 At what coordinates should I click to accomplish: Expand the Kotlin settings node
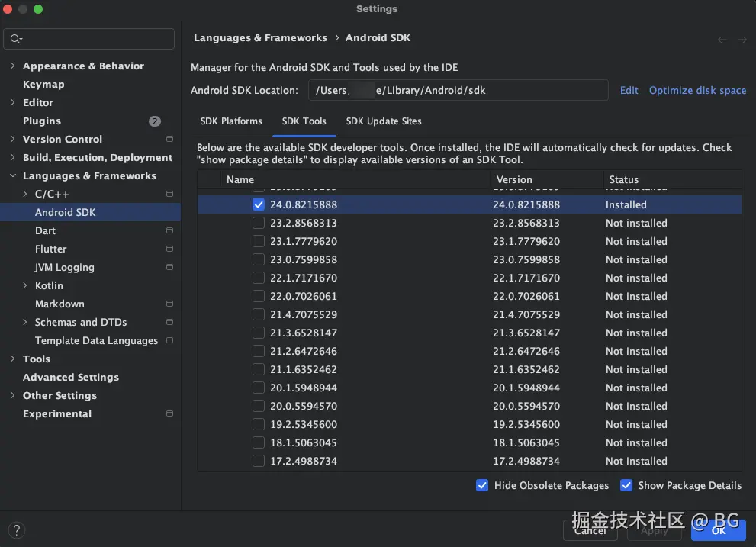24,285
